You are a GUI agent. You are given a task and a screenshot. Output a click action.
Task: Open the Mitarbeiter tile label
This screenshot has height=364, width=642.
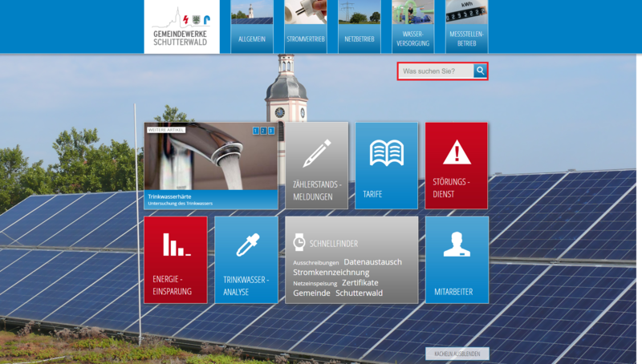[453, 292]
